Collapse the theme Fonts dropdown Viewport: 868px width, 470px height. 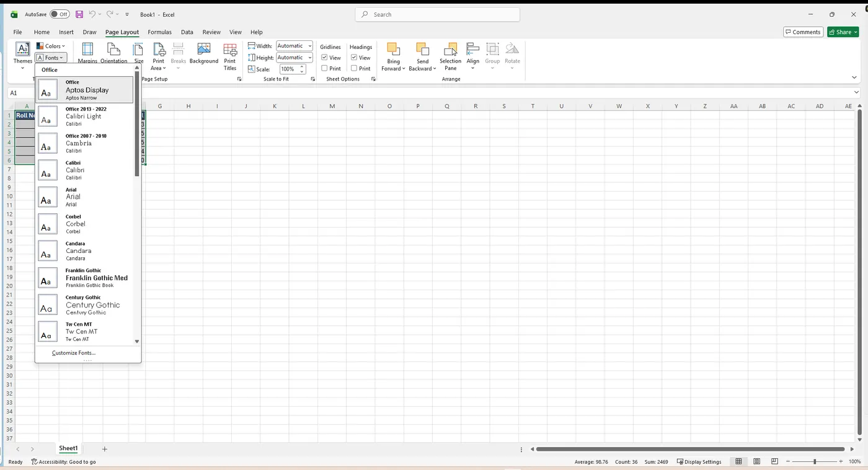coord(50,58)
